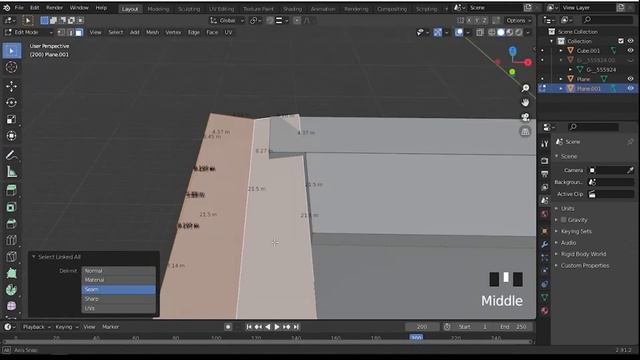The height and width of the screenshot is (360, 640).
Task: Snap the view to blue Z axis
Action: coord(513,51)
